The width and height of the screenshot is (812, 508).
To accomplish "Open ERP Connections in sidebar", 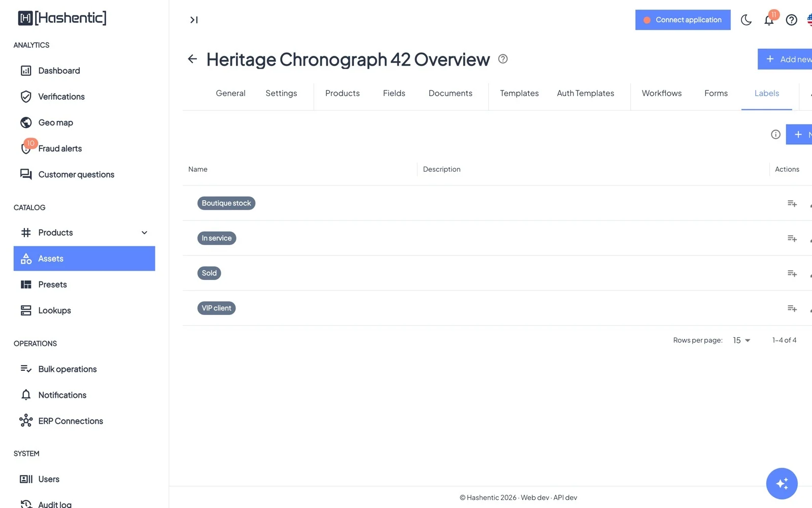I will click(84, 421).
